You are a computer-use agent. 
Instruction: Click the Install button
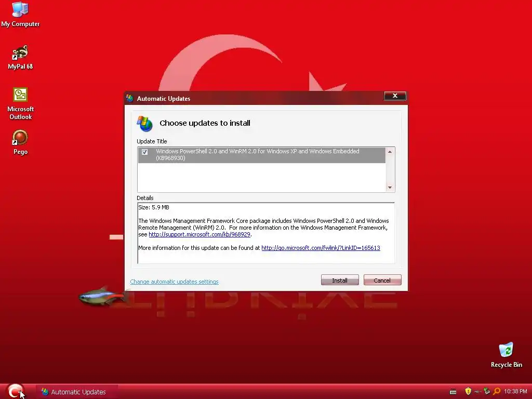pyautogui.click(x=340, y=280)
